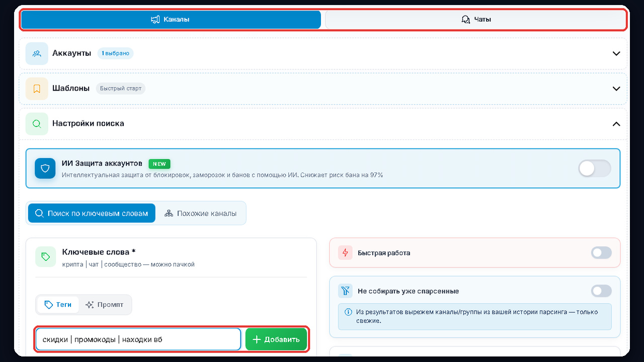
Task: Click the Ключевые слова heading
Action: click(99, 252)
